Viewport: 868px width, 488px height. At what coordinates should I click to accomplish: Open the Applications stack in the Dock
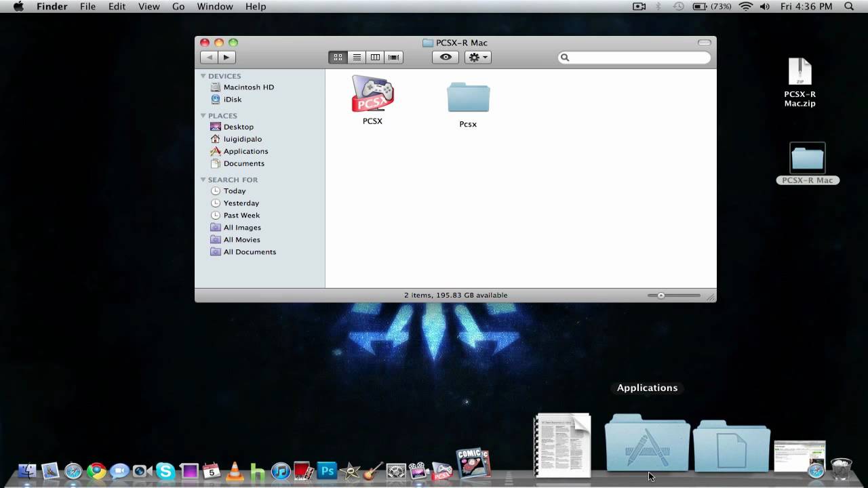click(x=647, y=443)
